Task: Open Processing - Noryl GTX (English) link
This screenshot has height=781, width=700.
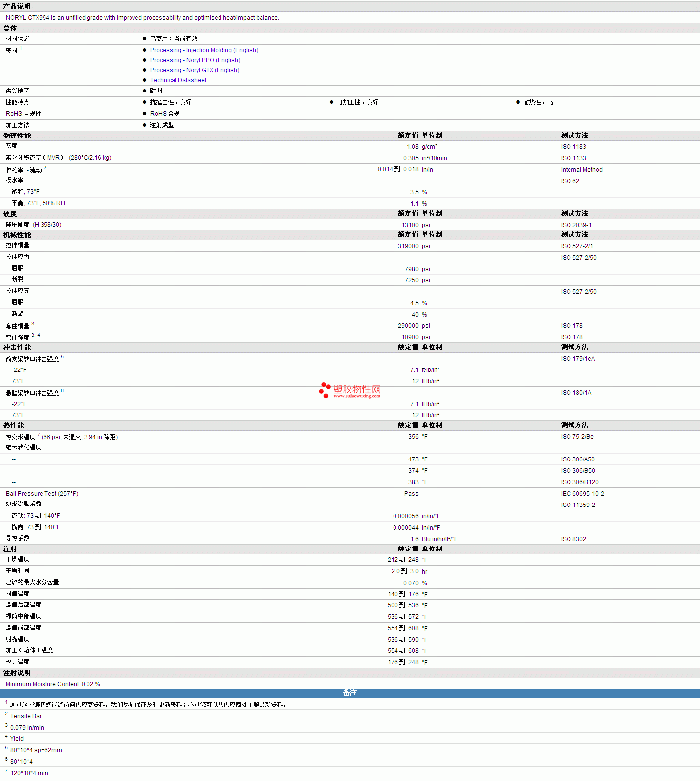Action: tap(194, 70)
